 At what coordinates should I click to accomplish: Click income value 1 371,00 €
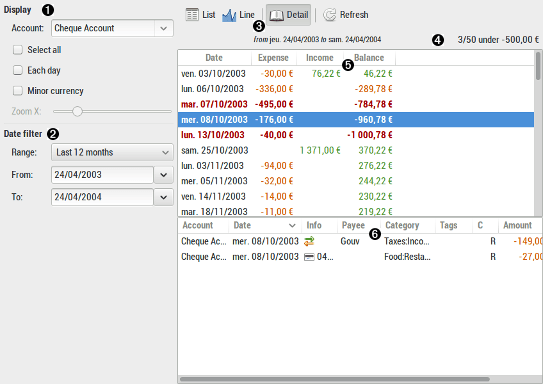click(x=320, y=150)
